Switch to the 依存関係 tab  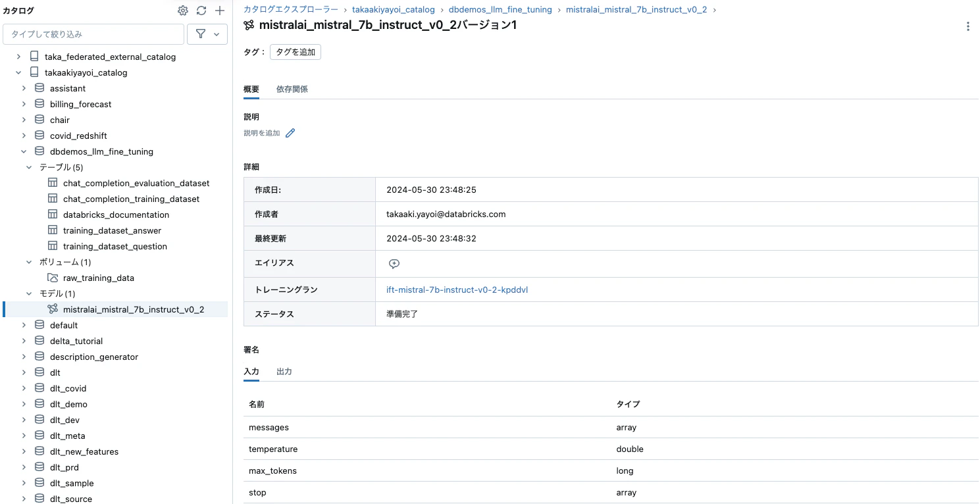point(292,89)
